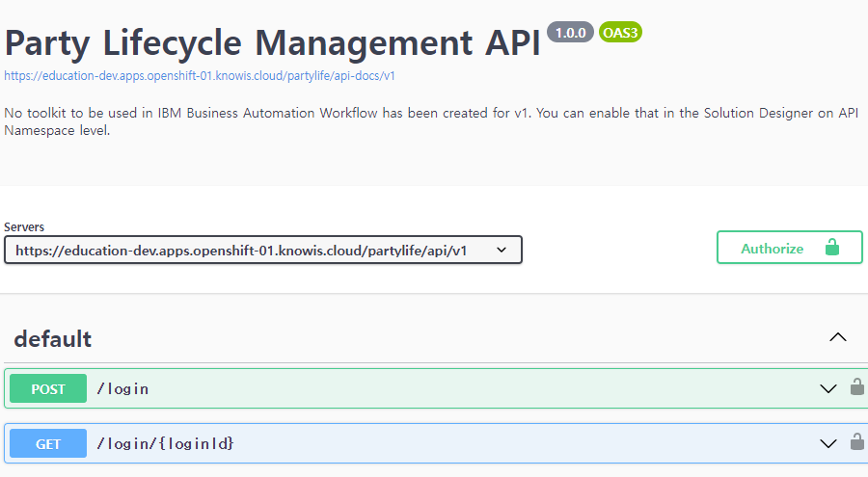Expand the POST /login operation chevron
Image resolution: width=868 pixels, height=477 pixels.
click(828, 388)
